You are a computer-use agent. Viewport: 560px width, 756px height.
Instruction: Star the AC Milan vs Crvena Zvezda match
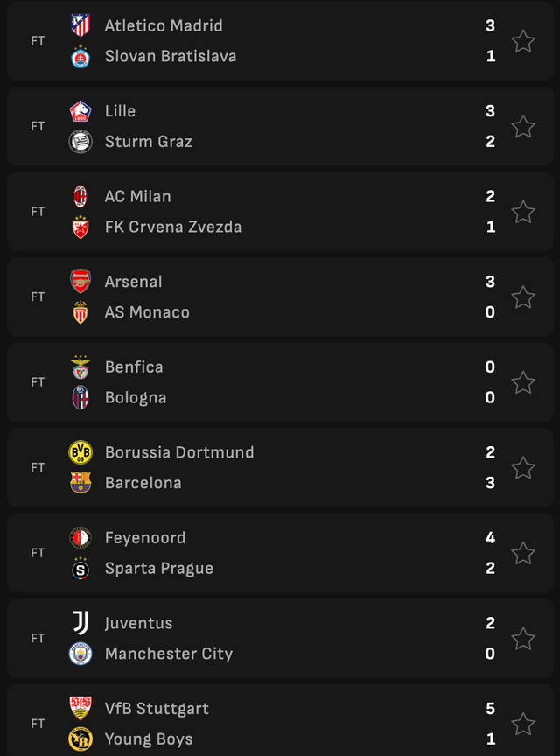coord(523,212)
